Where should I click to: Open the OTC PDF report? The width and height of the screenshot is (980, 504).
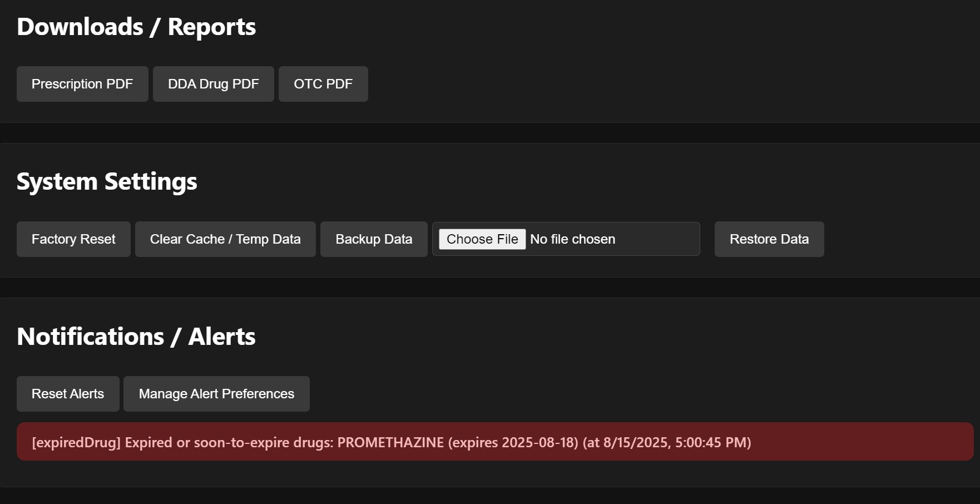pyautogui.click(x=323, y=84)
